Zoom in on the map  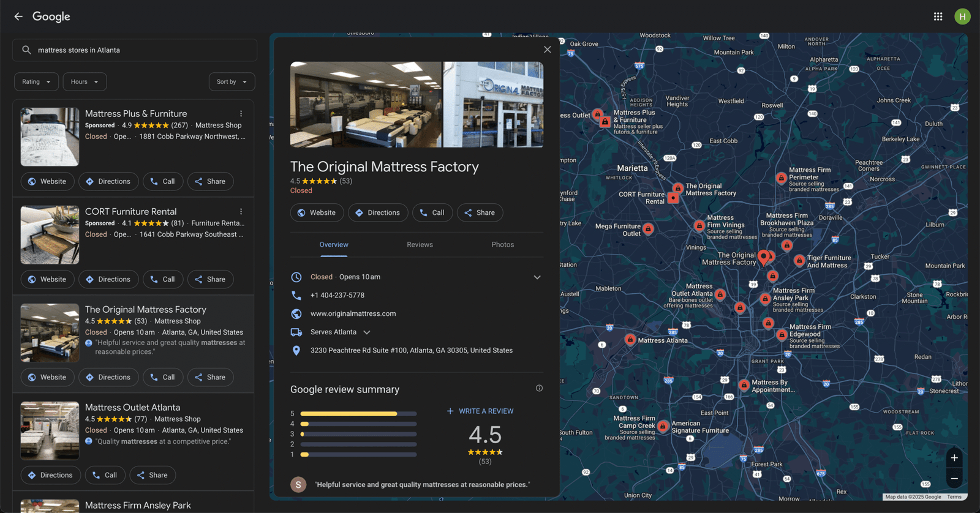(x=954, y=458)
